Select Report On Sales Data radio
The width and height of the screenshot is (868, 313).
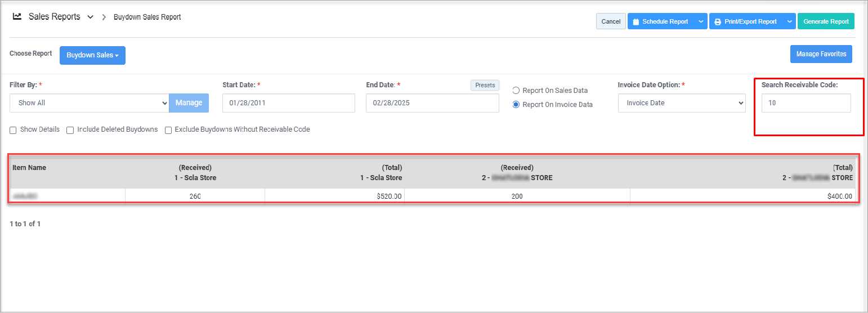click(x=516, y=91)
